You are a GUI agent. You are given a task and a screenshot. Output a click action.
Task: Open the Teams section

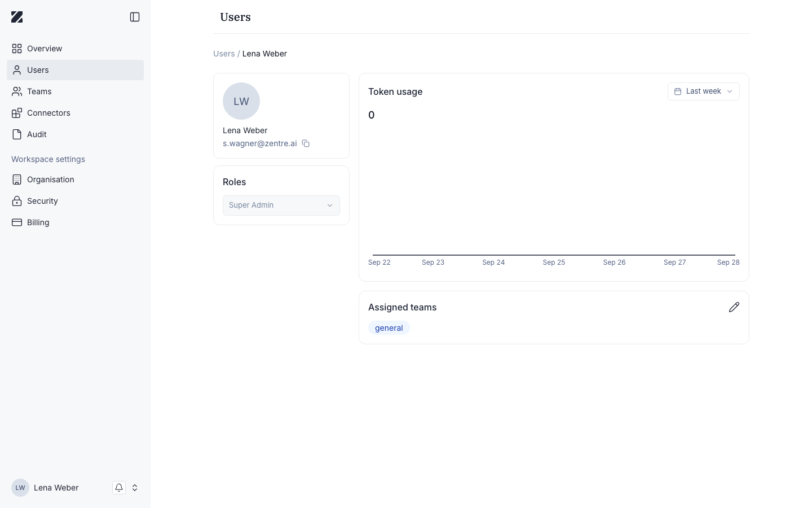tap(75, 91)
